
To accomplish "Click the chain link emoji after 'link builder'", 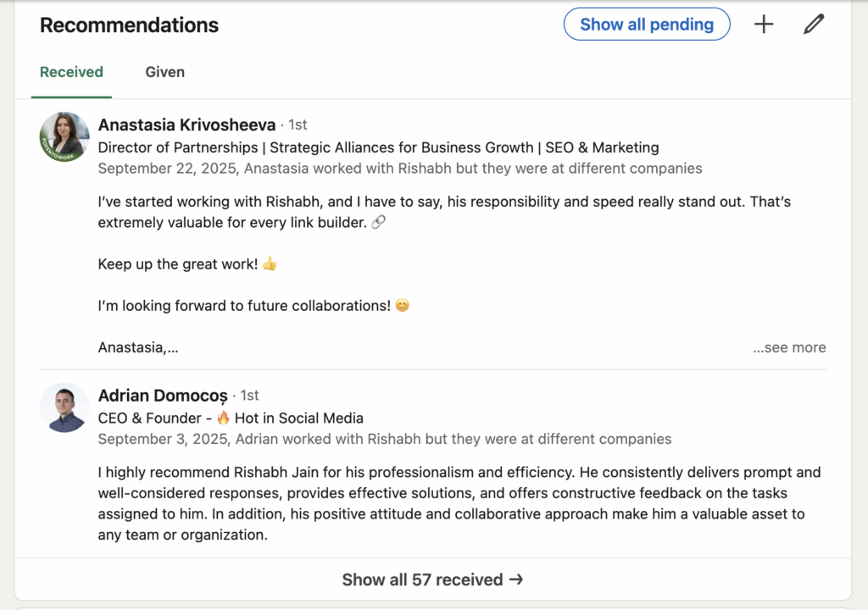I will (379, 223).
